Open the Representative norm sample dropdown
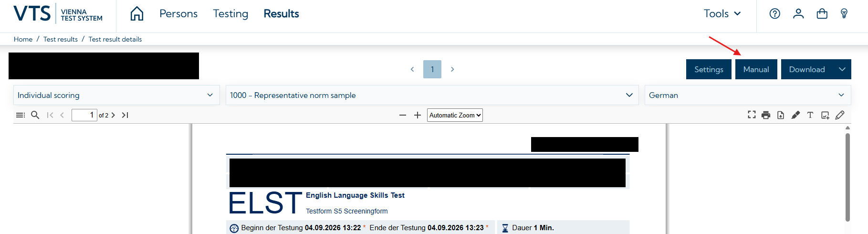This screenshot has width=868, height=234. [x=432, y=95]
